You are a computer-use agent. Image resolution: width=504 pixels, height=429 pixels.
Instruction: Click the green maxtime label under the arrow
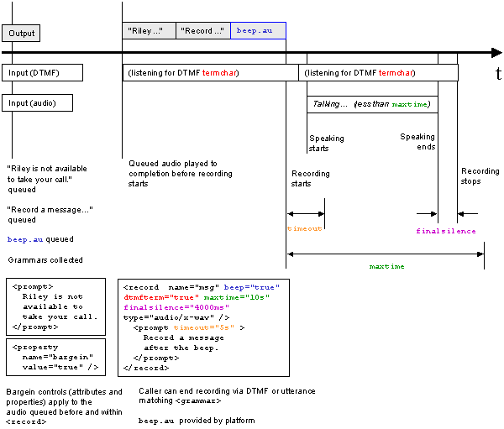tap(386, 265)
